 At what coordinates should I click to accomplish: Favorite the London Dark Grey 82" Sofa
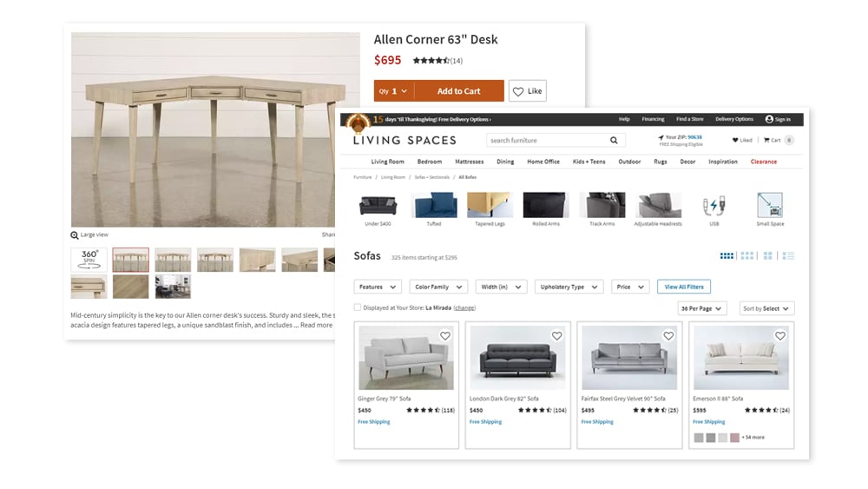tap(557, 335)
